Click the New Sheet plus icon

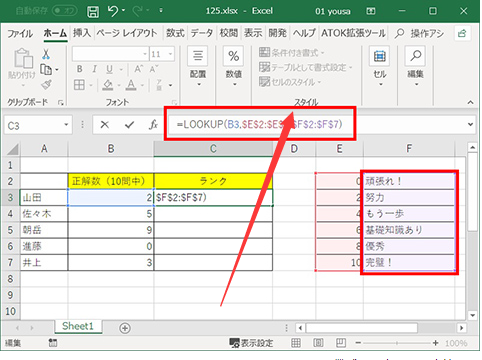(125, 328)
